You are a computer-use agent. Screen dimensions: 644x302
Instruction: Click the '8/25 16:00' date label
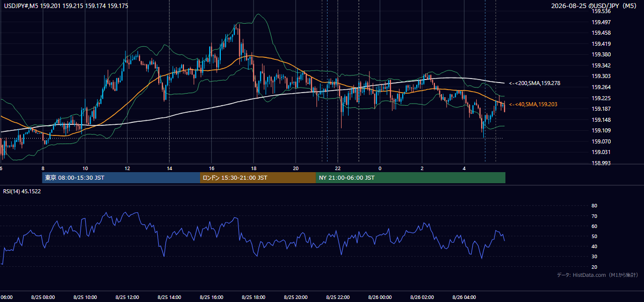tap(212, 297)
